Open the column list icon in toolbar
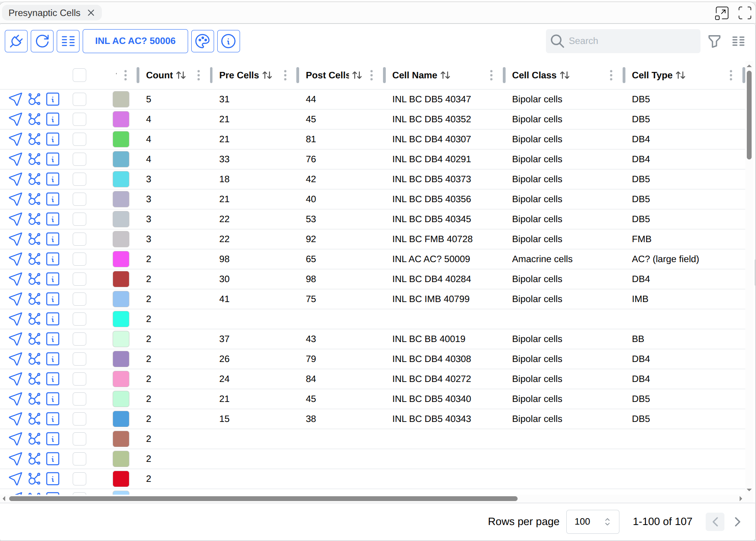 68,41
